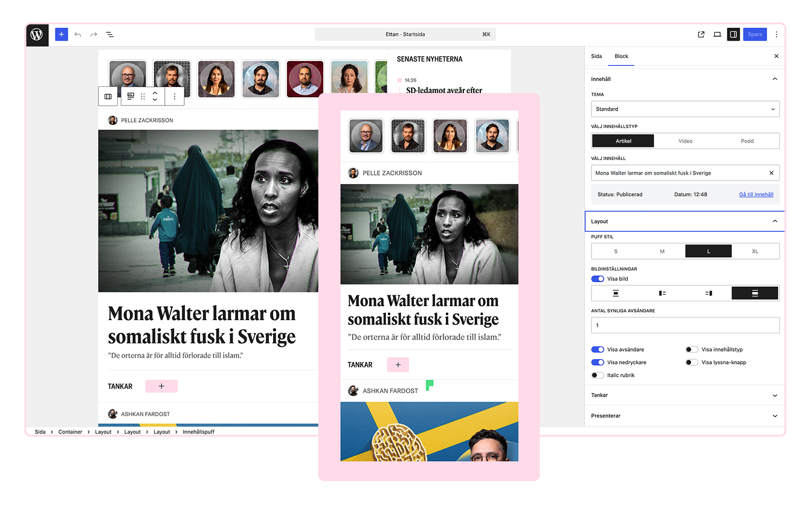Click the view page external link icon
This screenshot has height=509, width=812.
click(x=701, y=34)
